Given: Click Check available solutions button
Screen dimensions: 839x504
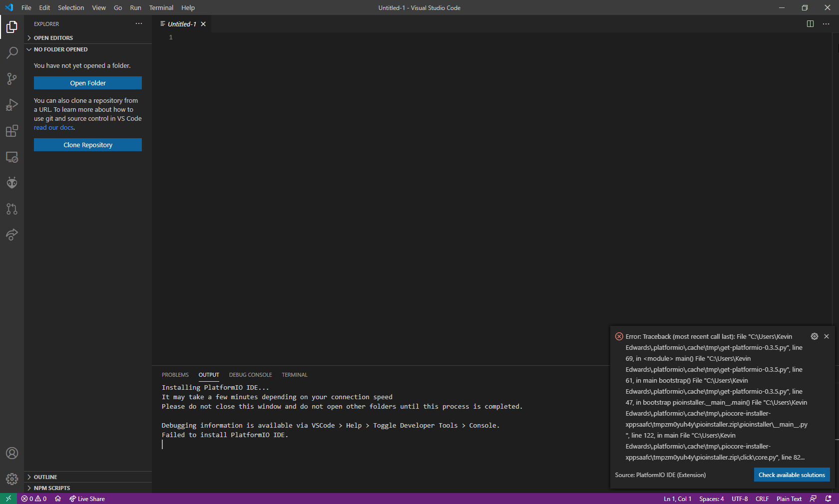Looking at the screenshot, I should point(792,475).
